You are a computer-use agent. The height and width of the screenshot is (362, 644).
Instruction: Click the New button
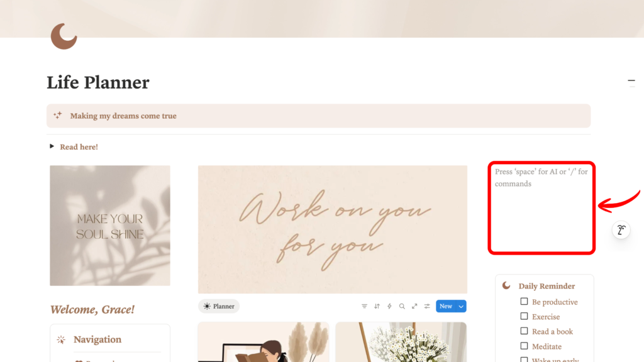point(446,306)
